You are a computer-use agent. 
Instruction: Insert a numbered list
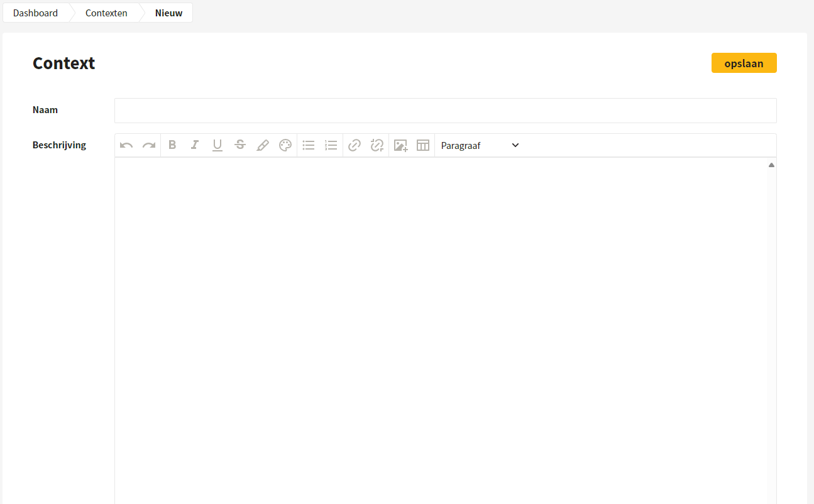tap(331, 145)
